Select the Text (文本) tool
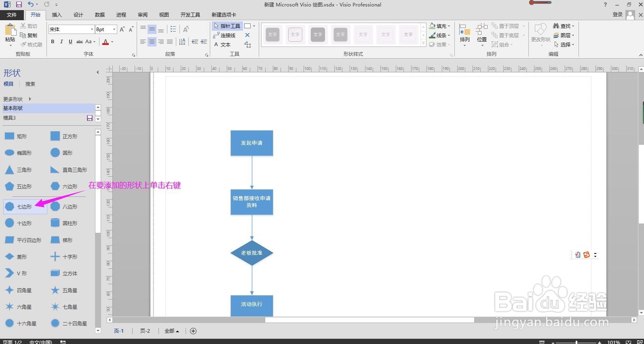 [222, 44]
